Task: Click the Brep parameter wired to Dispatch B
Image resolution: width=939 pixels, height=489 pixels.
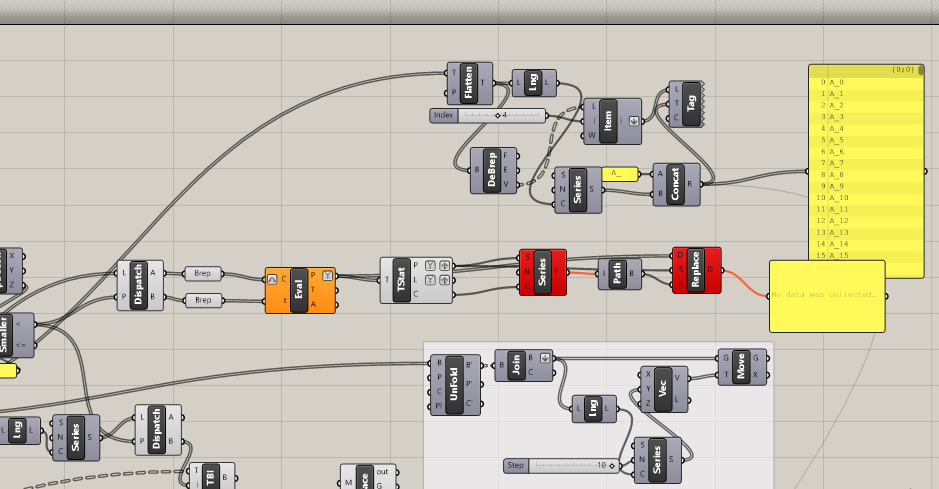Action: (x=202, y=299)
